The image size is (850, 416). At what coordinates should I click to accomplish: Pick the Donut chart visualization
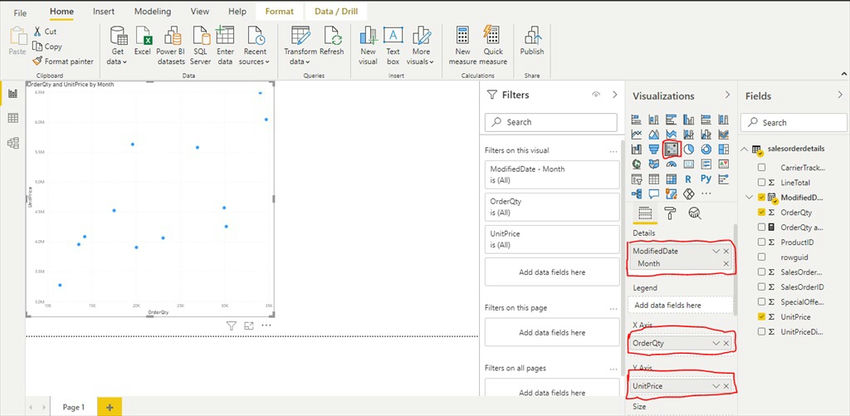(x=706, y=149)
